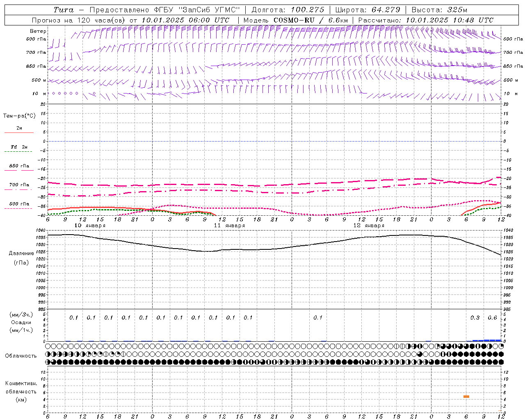Click the "Td 2м" legend entry
The width and height of the screenshot is (525, 420).
[19, 147]
